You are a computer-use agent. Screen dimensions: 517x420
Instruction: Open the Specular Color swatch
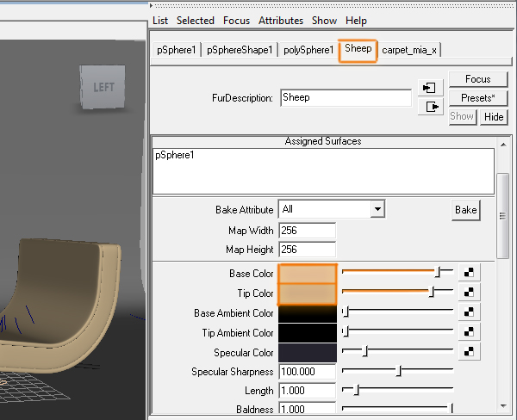[308, 353]
